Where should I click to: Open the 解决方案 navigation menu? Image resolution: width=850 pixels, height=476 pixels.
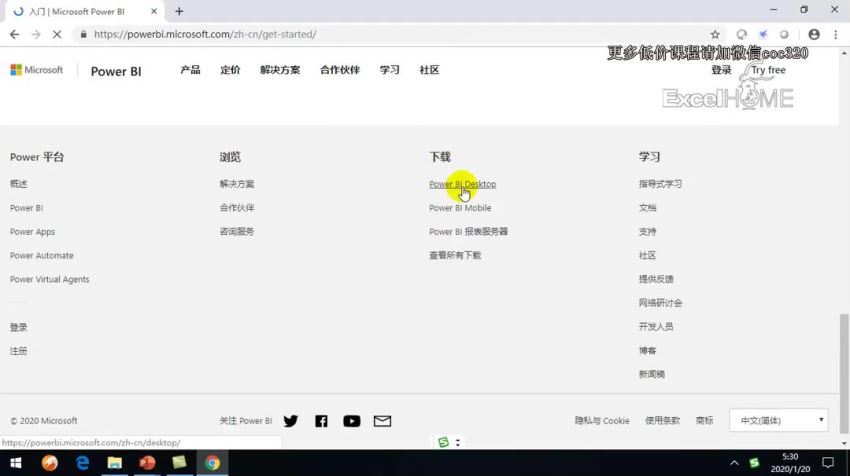tap(280, 70)
